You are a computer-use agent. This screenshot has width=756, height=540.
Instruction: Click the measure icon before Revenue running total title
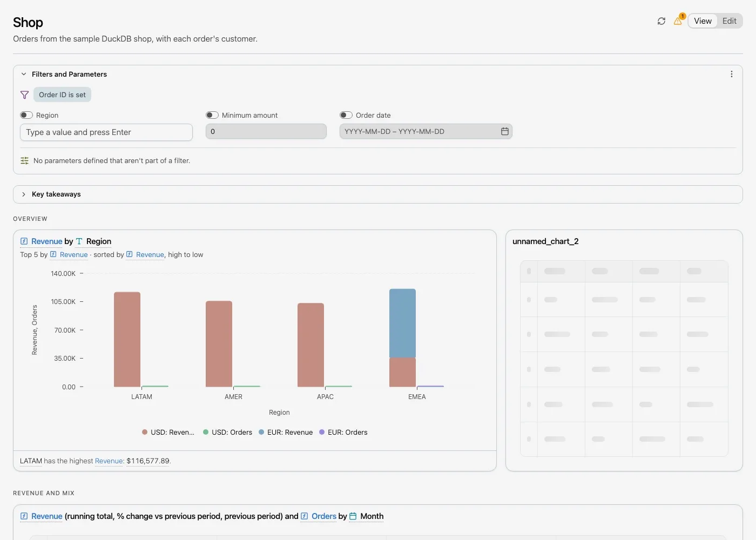point(24,516)
